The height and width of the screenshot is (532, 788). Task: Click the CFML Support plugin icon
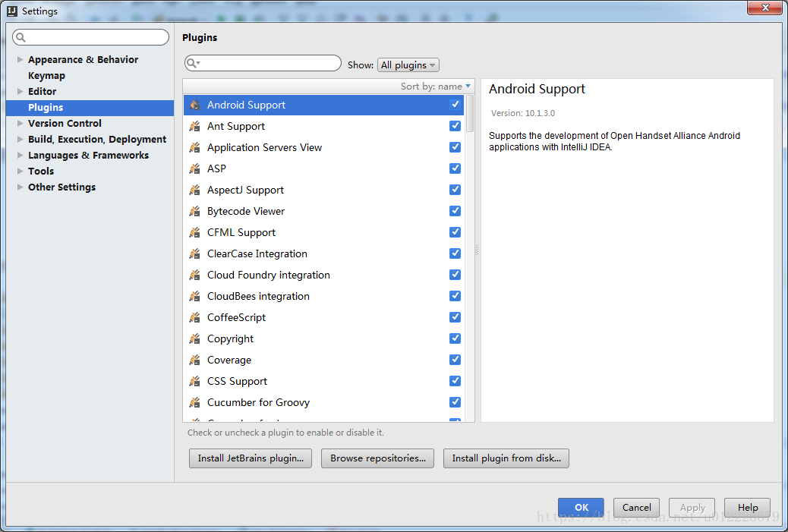[x=194, y=232]
